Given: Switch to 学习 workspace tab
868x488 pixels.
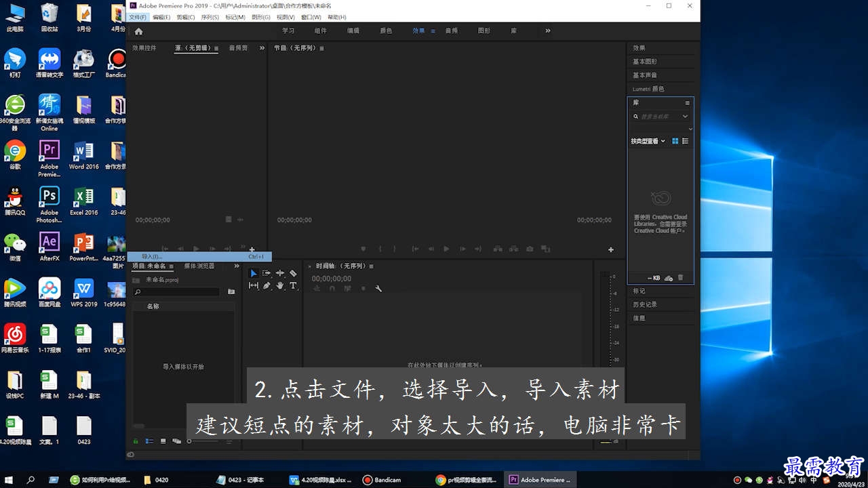Looking at the screenshot, I should coord(288,30).
